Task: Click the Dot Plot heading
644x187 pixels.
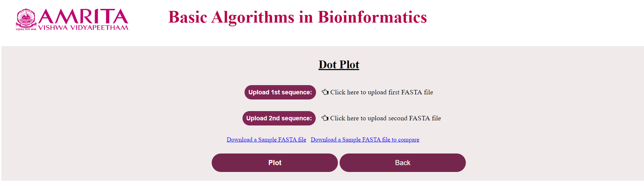Action: coord(339,65)
